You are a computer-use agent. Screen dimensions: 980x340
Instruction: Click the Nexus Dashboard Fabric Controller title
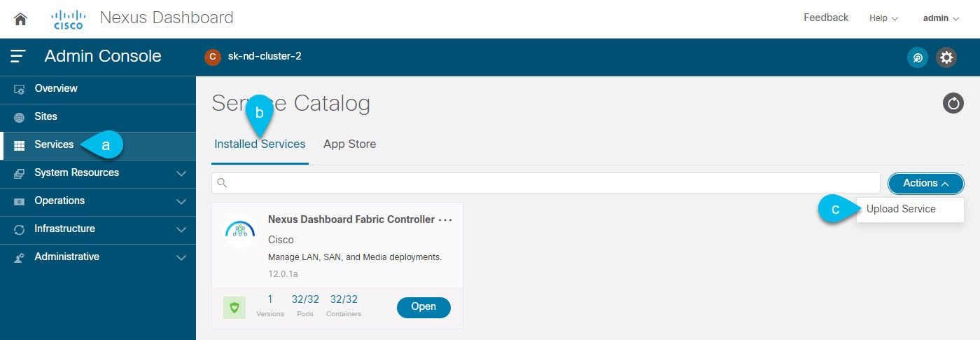(x=351, y=219)
